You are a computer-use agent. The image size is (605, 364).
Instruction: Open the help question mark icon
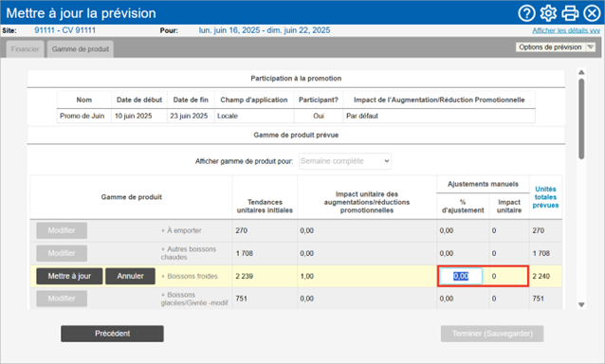coord(526,13)
